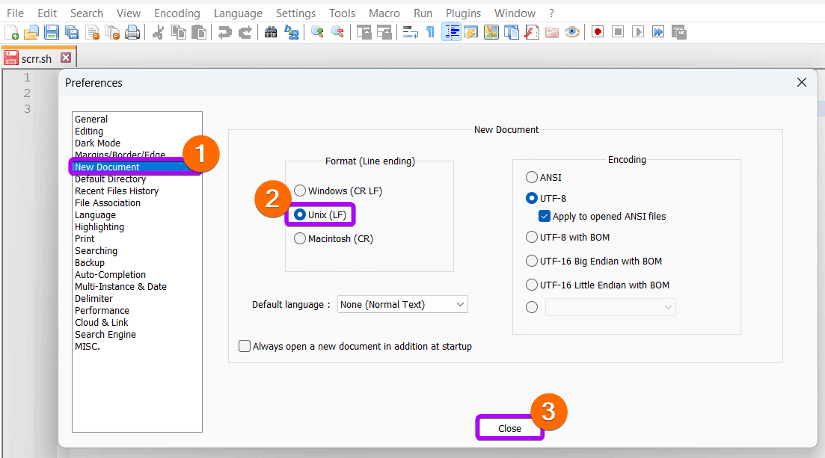Start macro recording with red dot icon
Viewport: 825px width, 458px height.
[598, 33]
